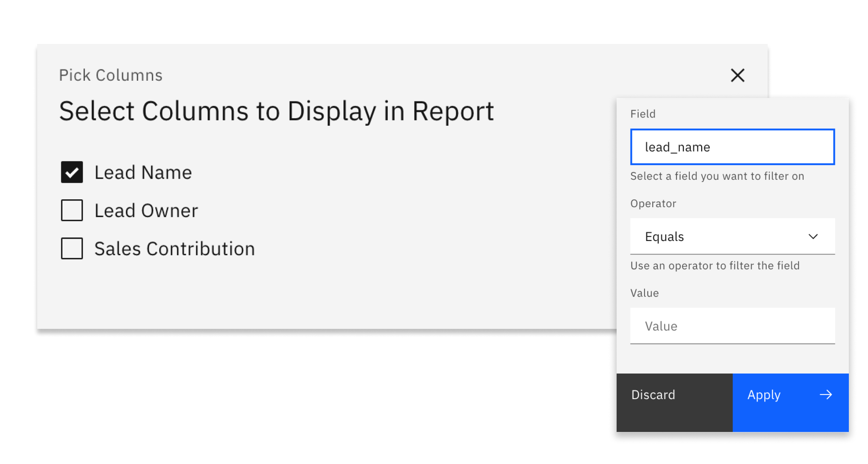Click the Operator label above the dropdown

(x=653, y=203)
